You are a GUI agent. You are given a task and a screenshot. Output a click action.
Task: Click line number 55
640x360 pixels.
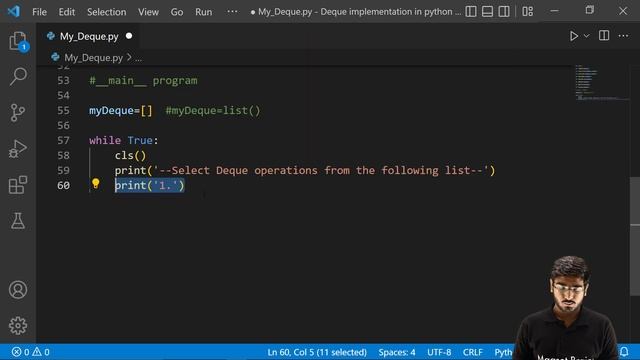(63, 111)
